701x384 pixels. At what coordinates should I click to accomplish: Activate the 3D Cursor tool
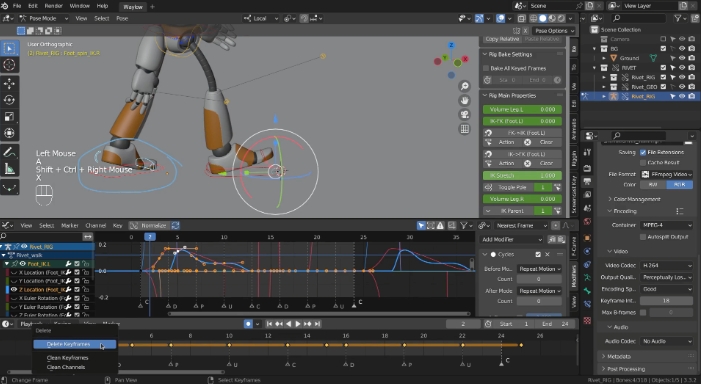point(9,65)
